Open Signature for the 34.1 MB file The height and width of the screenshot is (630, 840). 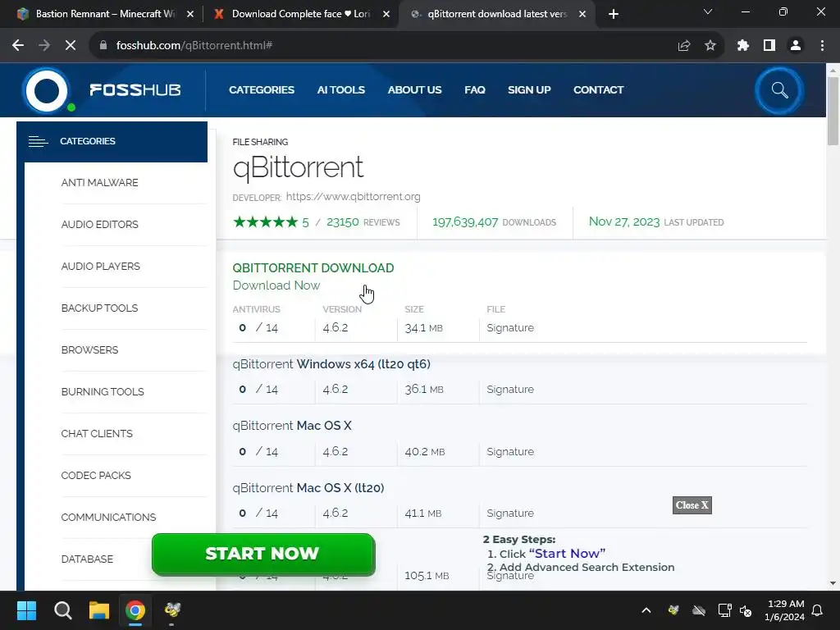[x=510, y=328]
